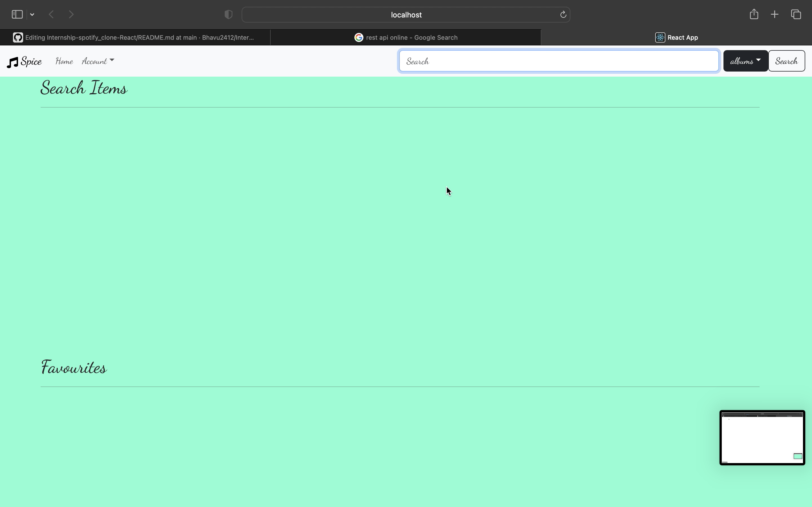Click the browser back arrow
The image size is (812, 507).
pyautogui.click(x=51, y=14)
